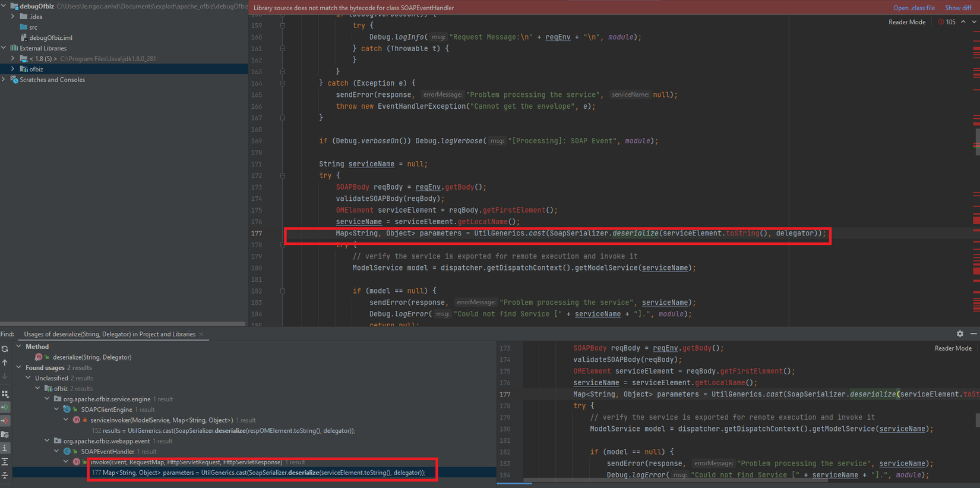Go to next occurrence in Find panel

click(5, 376)
